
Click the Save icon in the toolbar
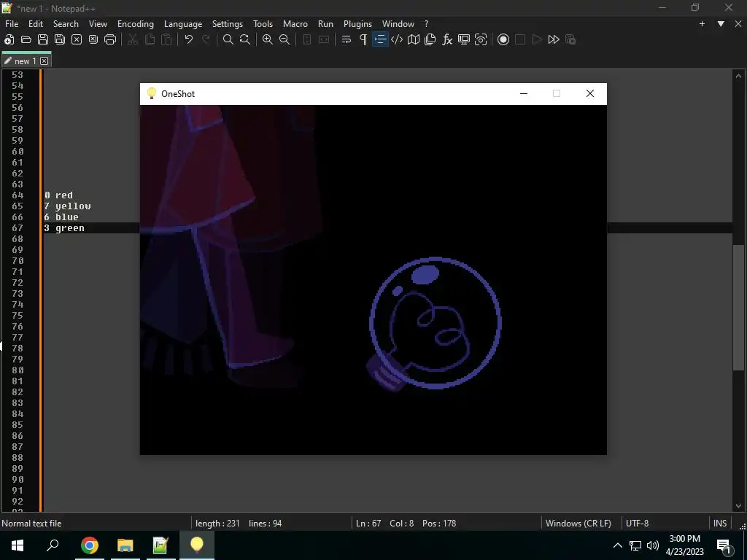[x=43, y=39]
